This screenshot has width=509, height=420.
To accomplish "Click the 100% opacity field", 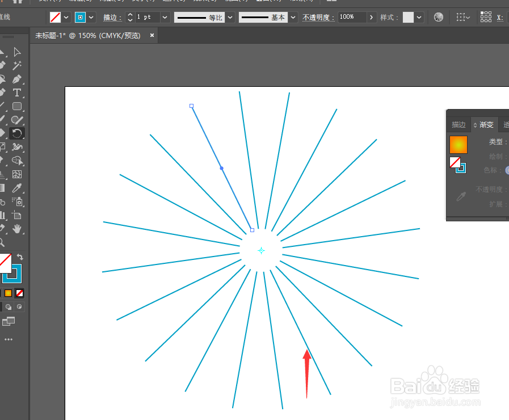I will 352,17.
